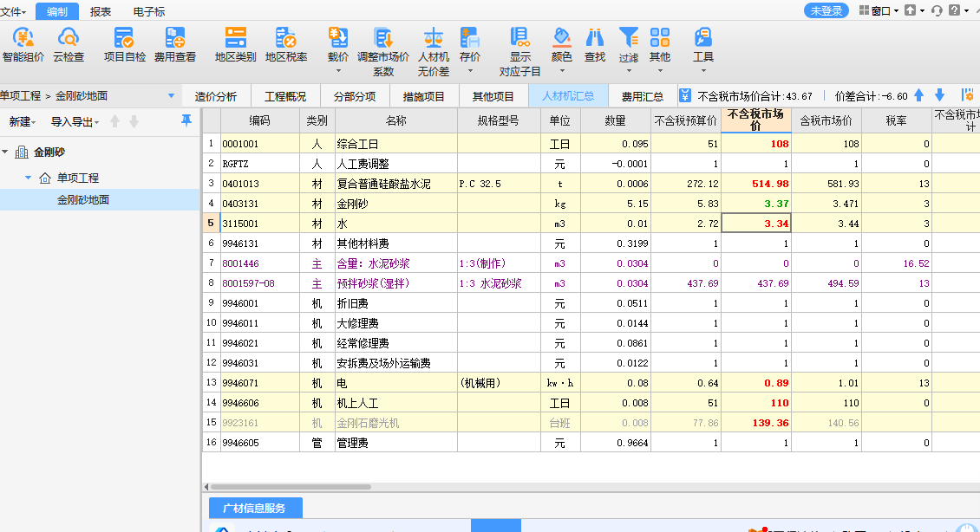This screenshot has width=980, height=532.
Task: Click the horizontal scrollbar of the table
Action: [291, 487]
